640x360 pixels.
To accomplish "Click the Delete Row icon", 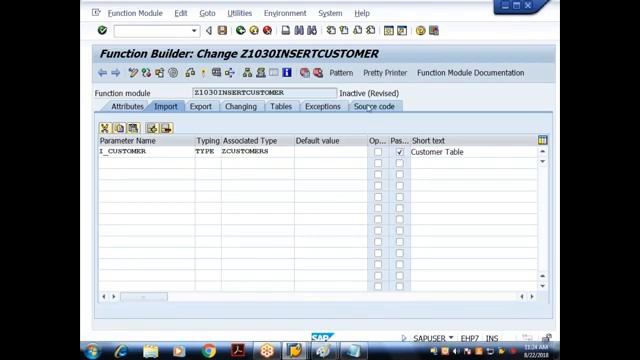I will pos(167,128).
